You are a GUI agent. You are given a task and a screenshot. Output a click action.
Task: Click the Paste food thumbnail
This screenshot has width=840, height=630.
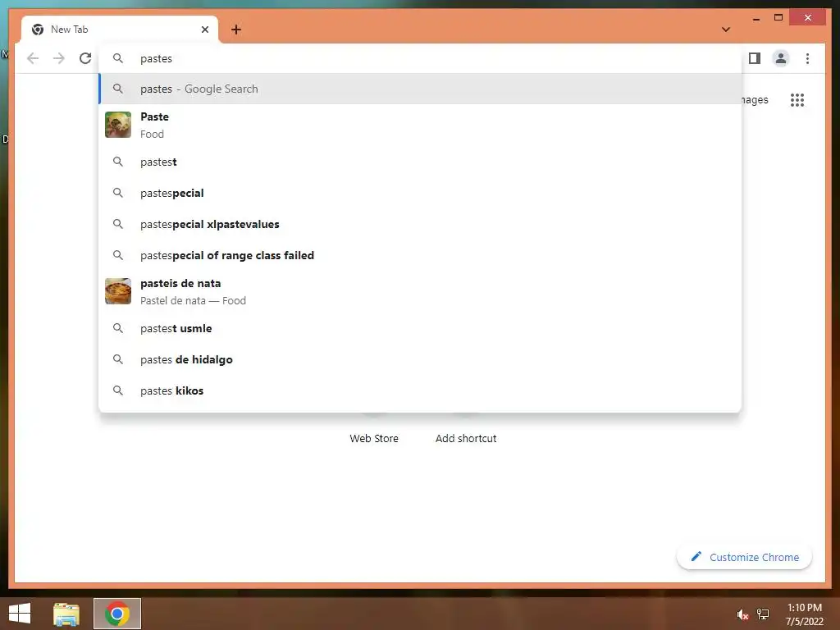tap(118, 125)
